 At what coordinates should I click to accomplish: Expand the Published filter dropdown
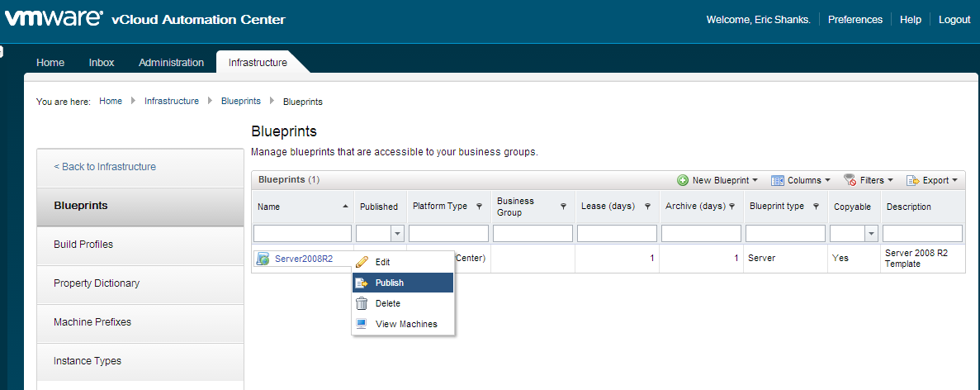397,234
